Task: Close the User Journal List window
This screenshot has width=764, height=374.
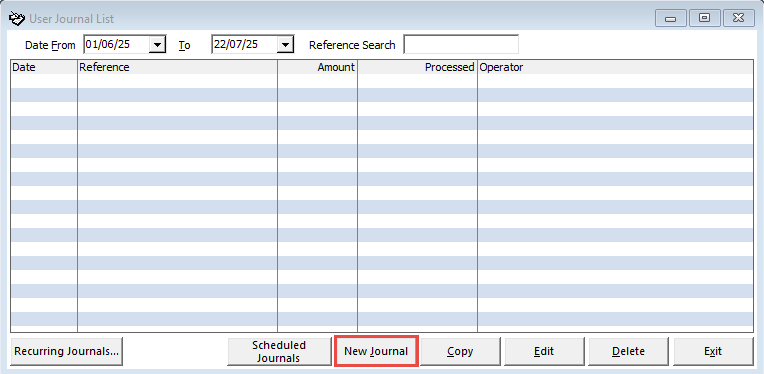Action: click(739, 19)
